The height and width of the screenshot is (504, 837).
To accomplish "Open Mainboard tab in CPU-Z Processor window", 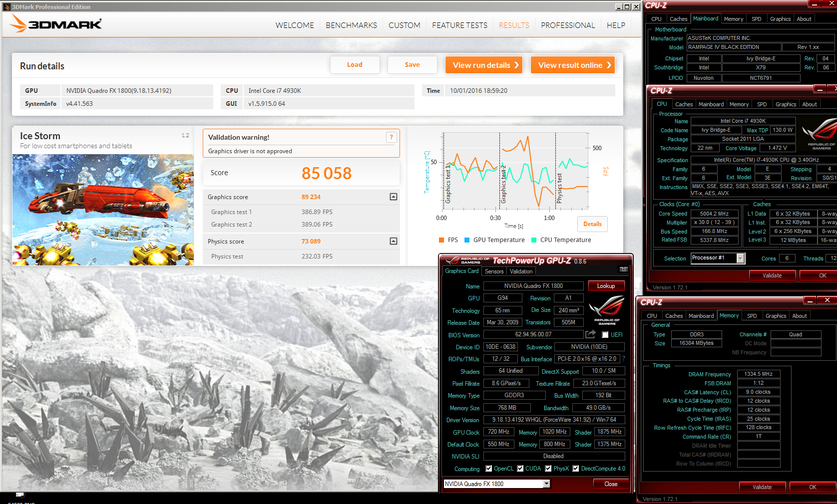I will [711, 104].
